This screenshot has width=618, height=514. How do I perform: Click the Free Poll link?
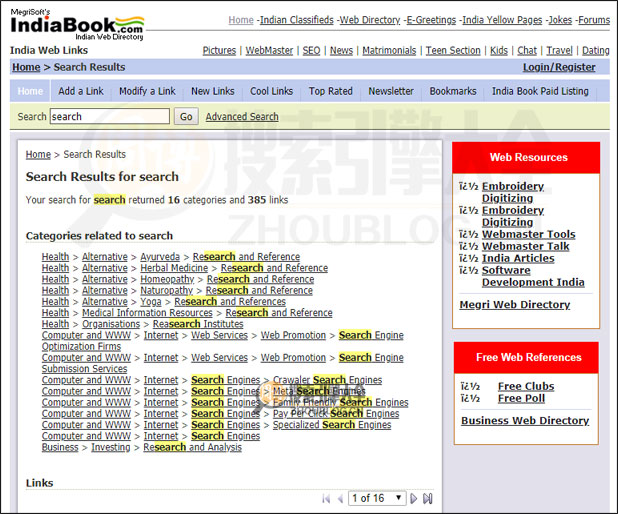tap(521, 398)
